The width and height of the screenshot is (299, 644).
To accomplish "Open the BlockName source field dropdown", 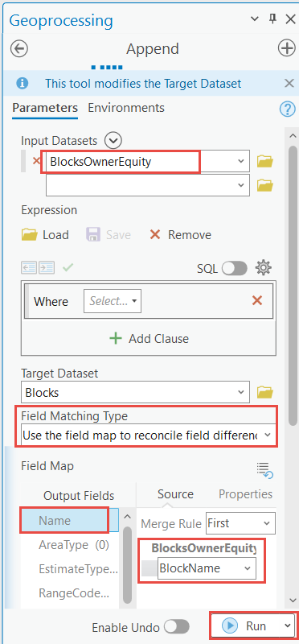I will pyautogui.click(x=207, y=568).
